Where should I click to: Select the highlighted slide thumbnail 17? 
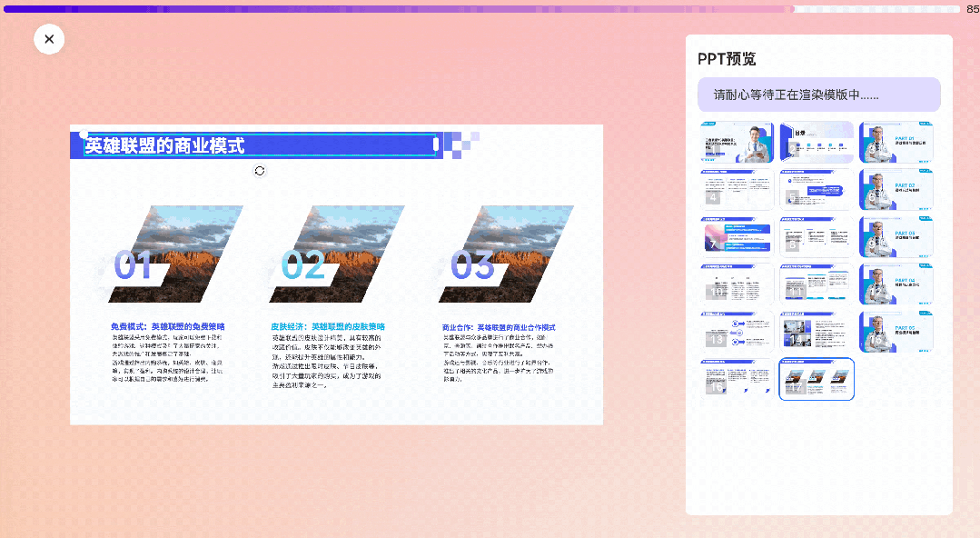click(817, 379)
